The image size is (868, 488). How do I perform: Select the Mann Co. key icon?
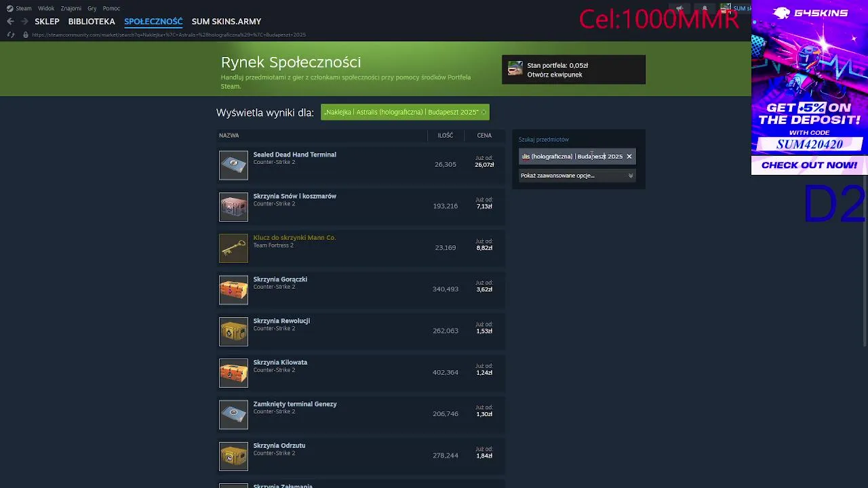tap(233, 248)
